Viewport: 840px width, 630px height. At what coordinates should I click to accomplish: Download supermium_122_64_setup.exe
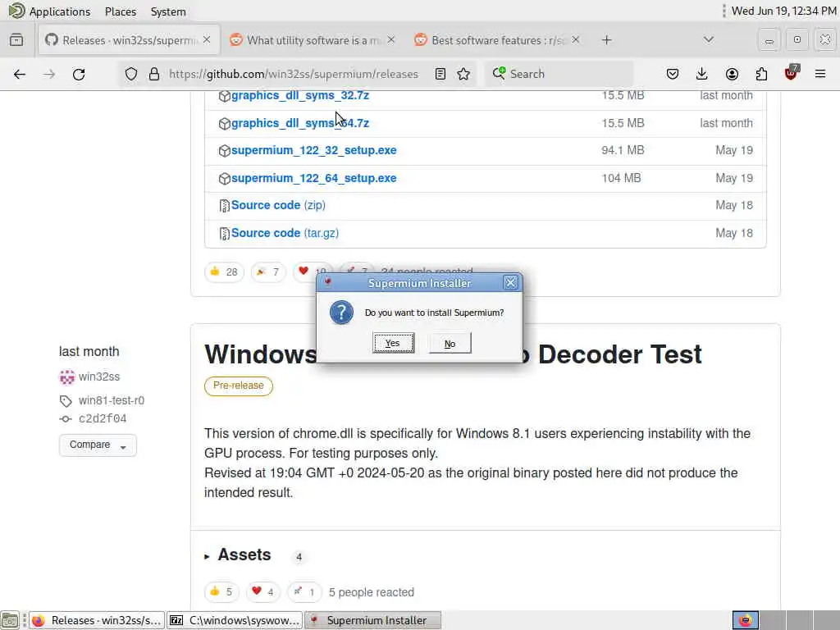tap(314, 178)
